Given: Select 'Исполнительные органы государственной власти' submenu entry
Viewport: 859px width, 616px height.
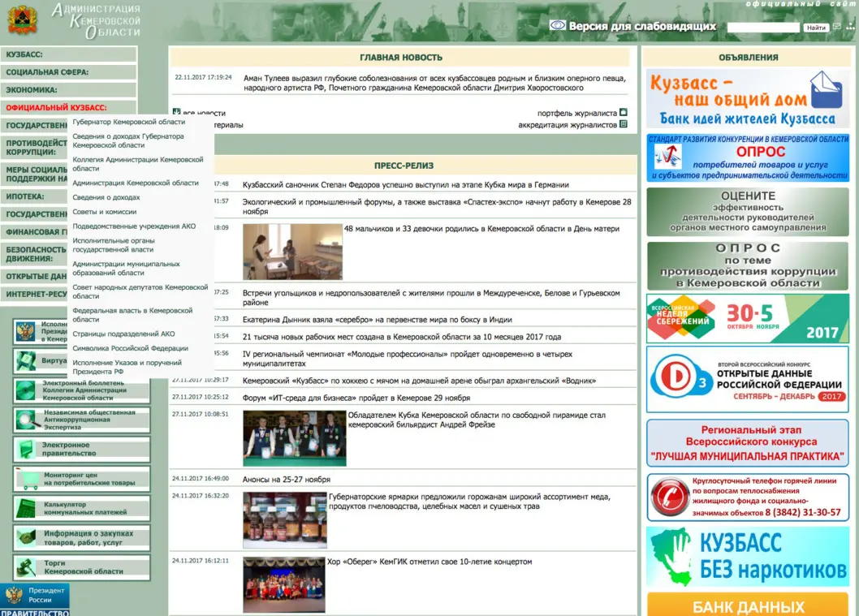Looking at the screenshot, I should click(x=114, y=245).
